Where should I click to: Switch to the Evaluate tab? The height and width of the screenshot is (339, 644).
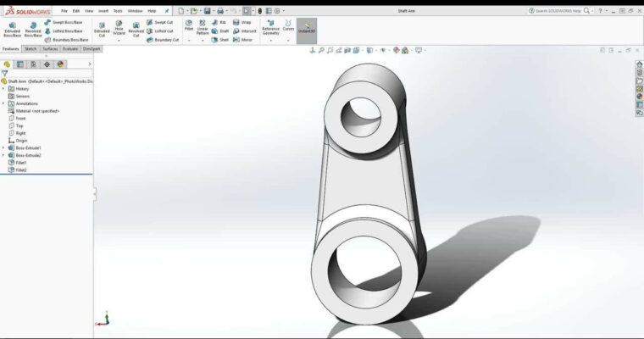(70, 49)
